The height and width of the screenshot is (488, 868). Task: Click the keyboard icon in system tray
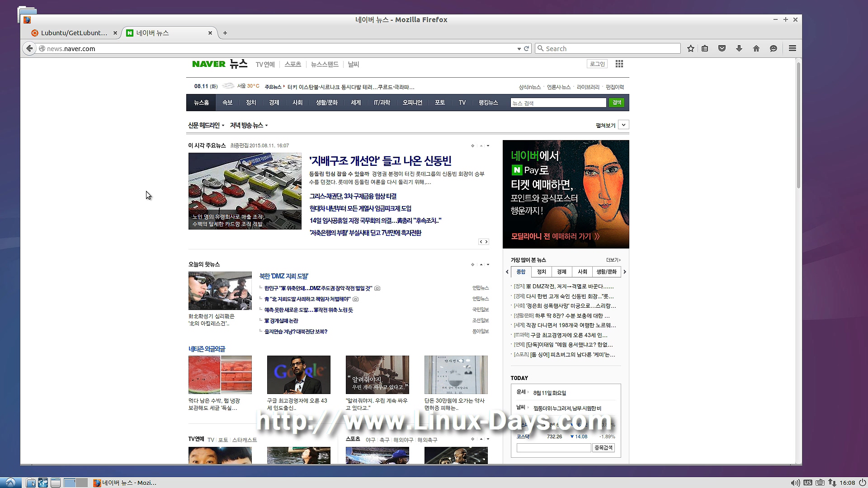[x=820, y=483]
